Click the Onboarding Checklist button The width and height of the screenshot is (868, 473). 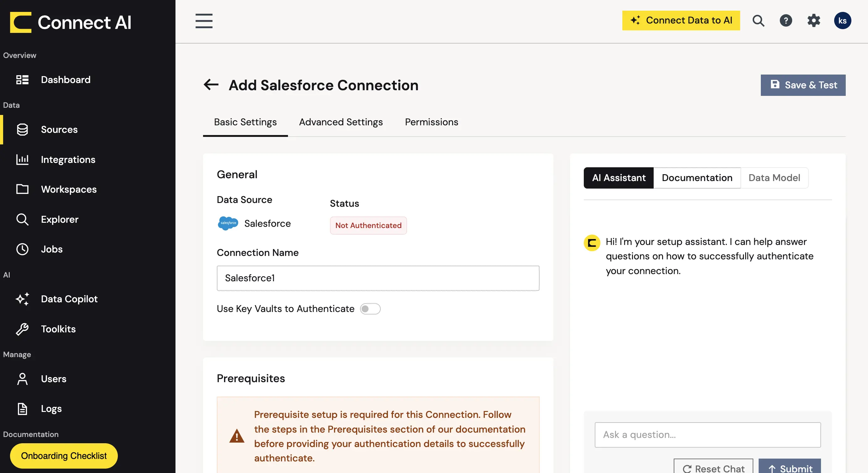(x=64, y=456)
